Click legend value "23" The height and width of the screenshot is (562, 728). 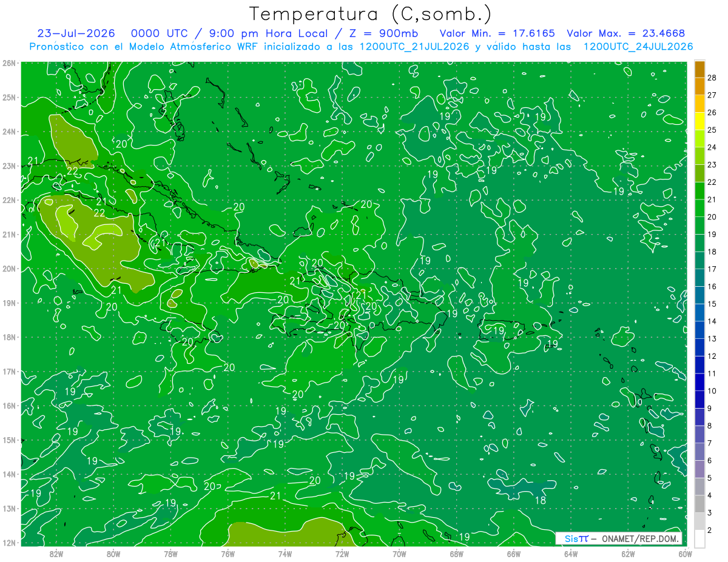point(712,165)
